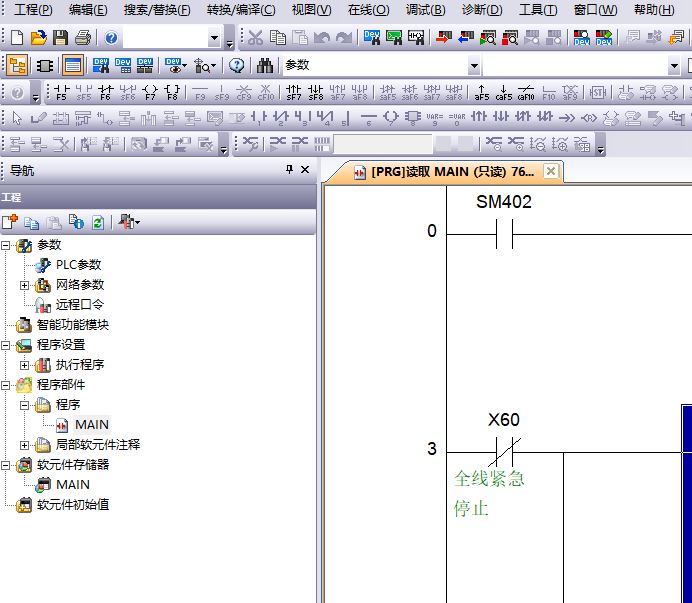
Task: Select PLC参数 in the project tree
Action: 78,265
